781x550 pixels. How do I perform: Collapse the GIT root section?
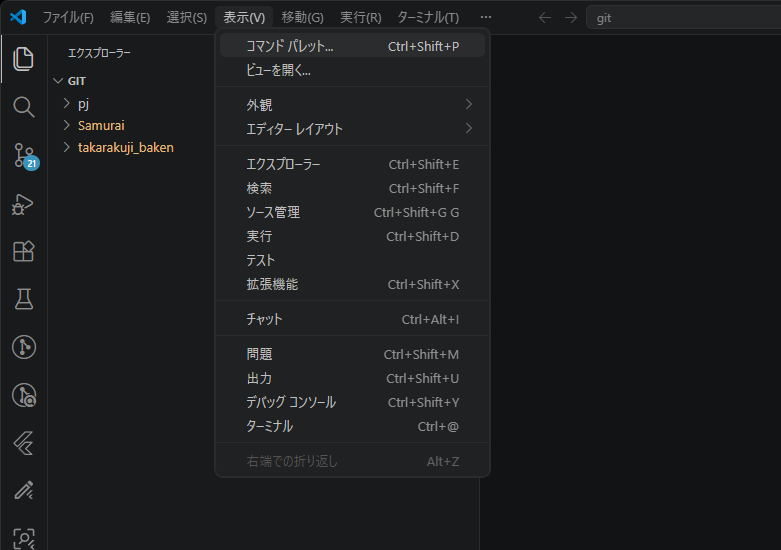click(x=58, y=81)
